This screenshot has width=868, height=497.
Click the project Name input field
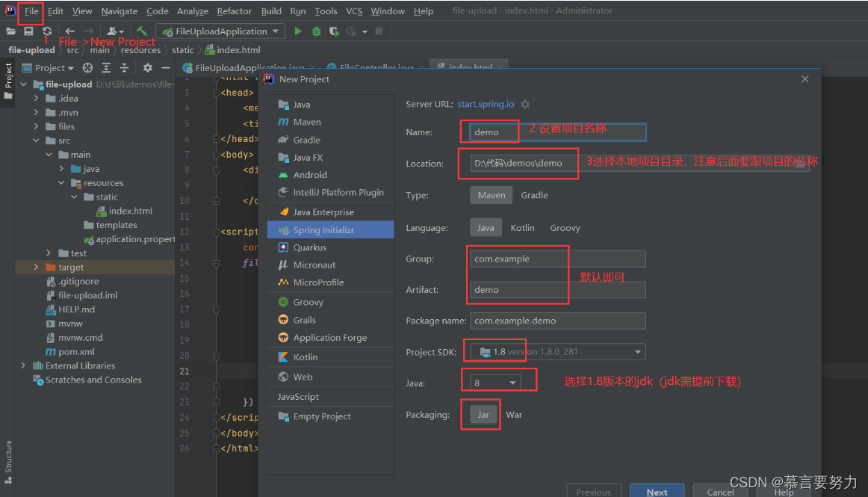557,132
